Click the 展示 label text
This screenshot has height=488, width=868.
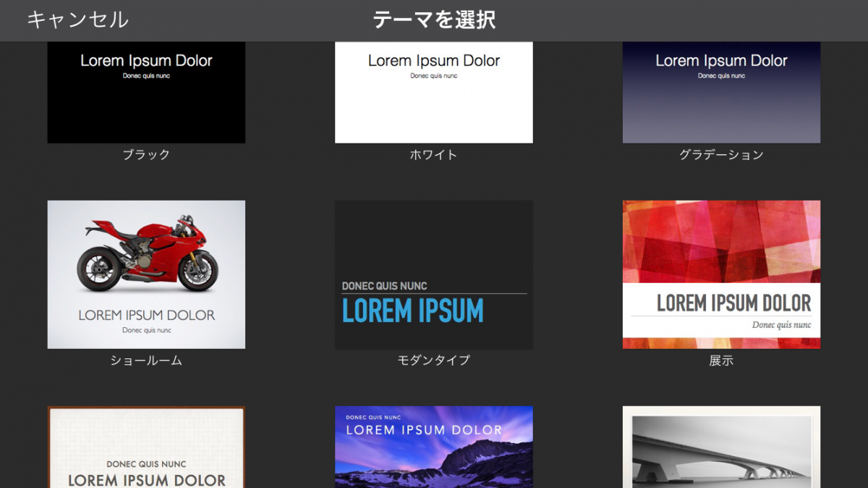tap(721, 360)
